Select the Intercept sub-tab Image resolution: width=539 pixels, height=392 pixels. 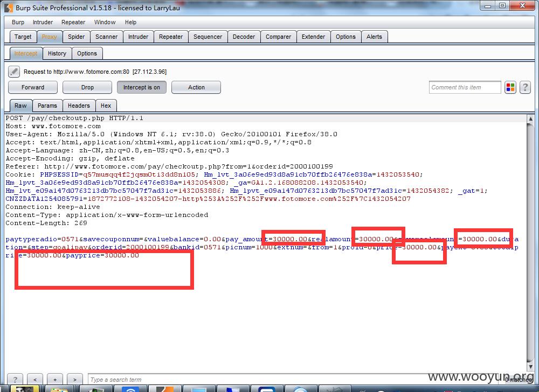pos(26,53)
